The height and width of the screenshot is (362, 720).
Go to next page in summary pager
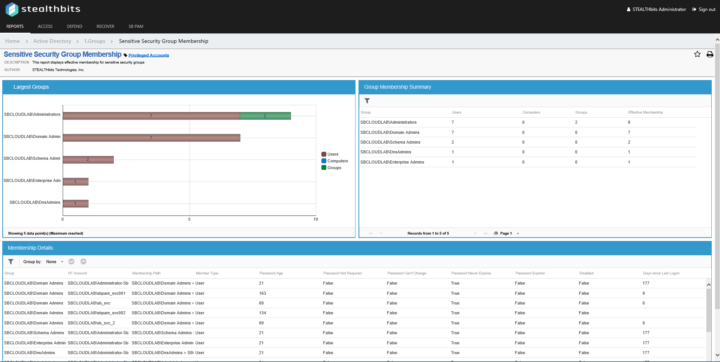(x=475, y=233)
